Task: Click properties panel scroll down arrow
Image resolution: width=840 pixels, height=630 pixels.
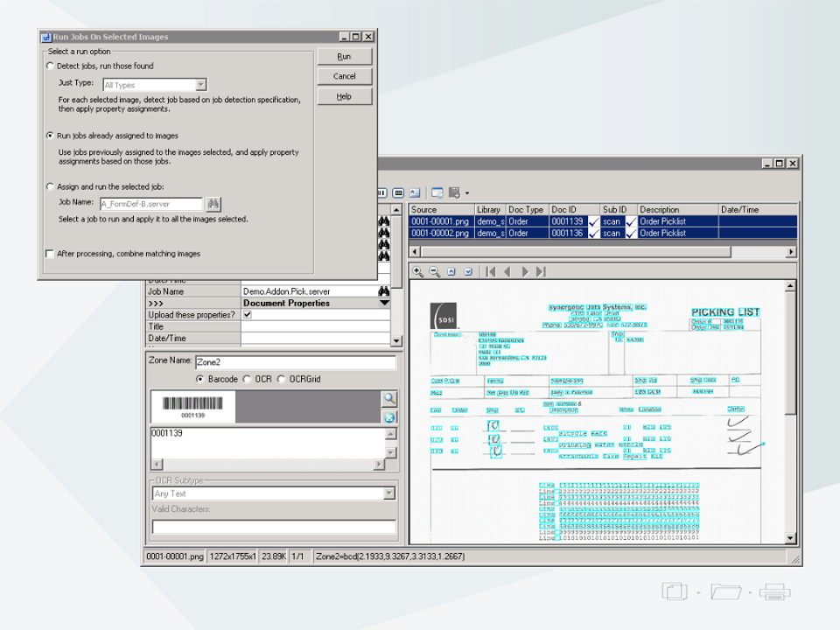Action: (x=396, y=340)
